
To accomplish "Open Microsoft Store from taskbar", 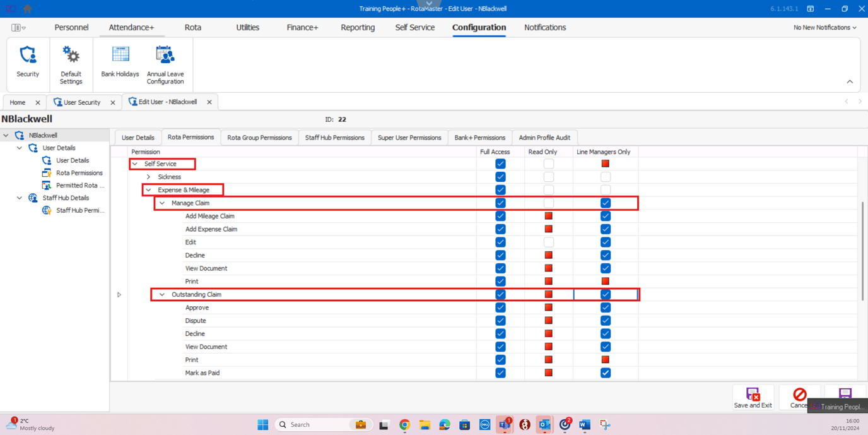I will pos(465,425).
